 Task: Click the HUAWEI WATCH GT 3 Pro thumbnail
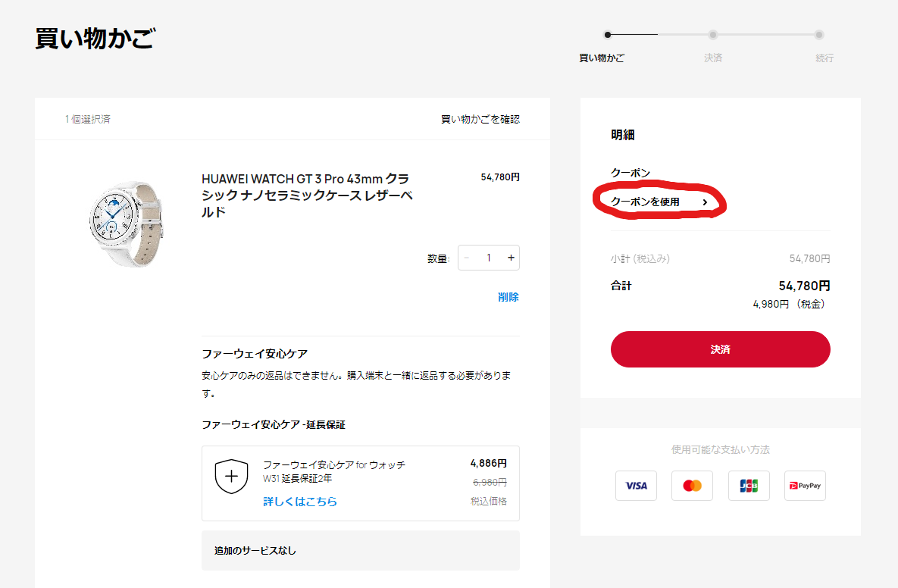(x=126, y=224)
